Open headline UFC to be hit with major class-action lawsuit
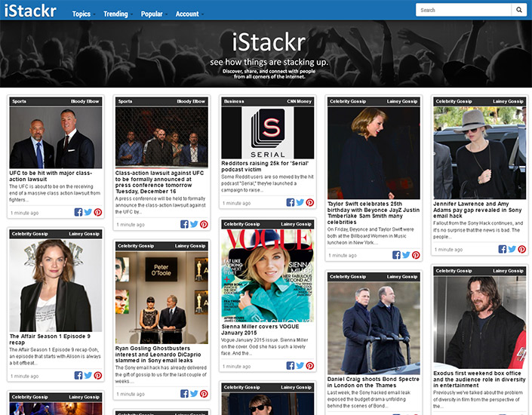 [51, 176]
